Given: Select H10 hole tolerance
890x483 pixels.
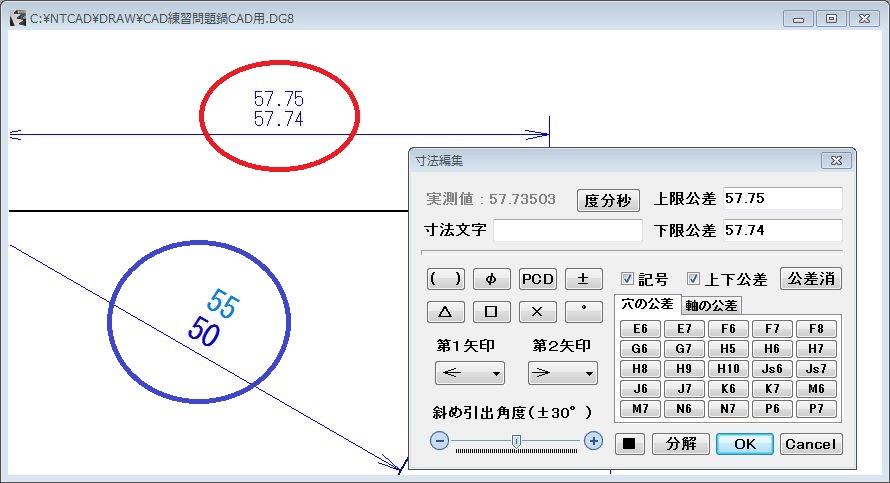Looking at the screenshot, I should pyautogui.click(x=728, y=369).
